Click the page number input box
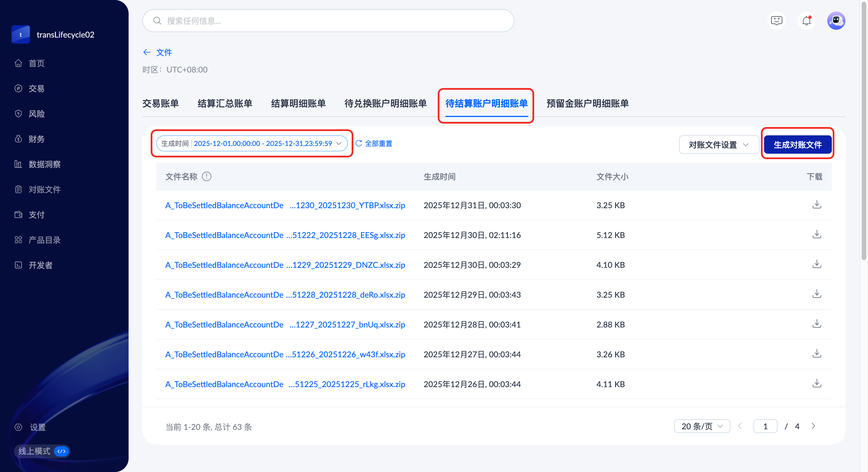 click(x=765, y=426)
